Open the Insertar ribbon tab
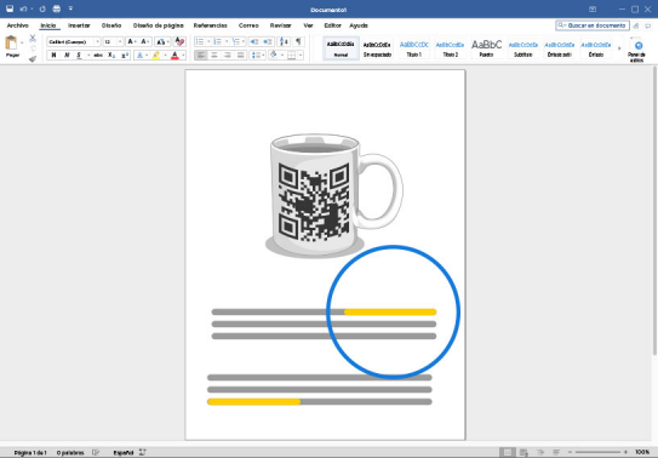Image resolution: width=658 pixels, height=458 pixels. pyautogui.click(x=79, y=25)
